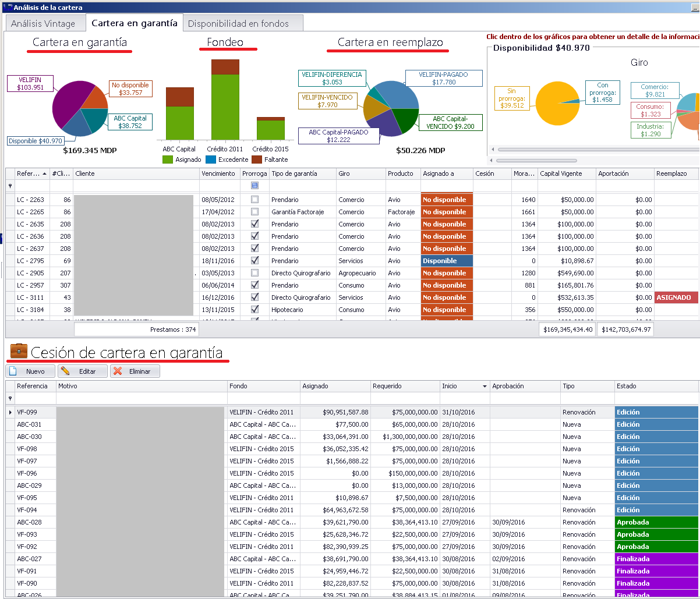Click the VELIFIN-DIFERENCIA $3.053 label
Screen dimensions: 700x599
pos(332,79)
